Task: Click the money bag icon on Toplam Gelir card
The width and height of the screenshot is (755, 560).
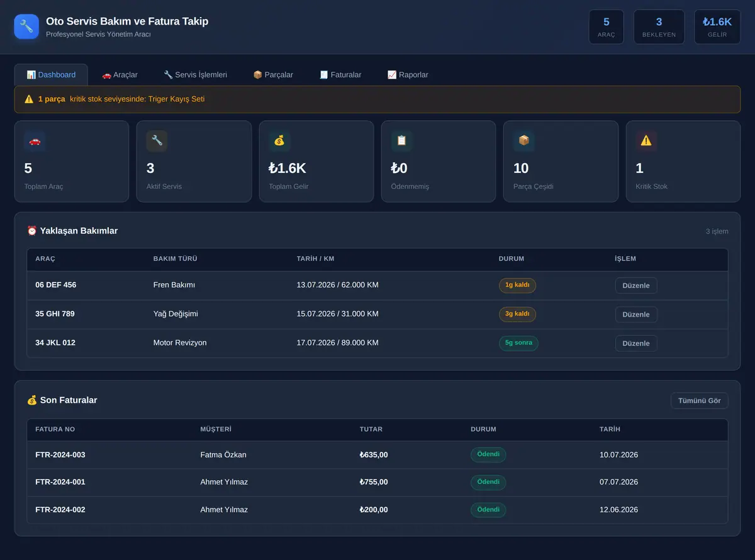Action: tap(279, 141)
